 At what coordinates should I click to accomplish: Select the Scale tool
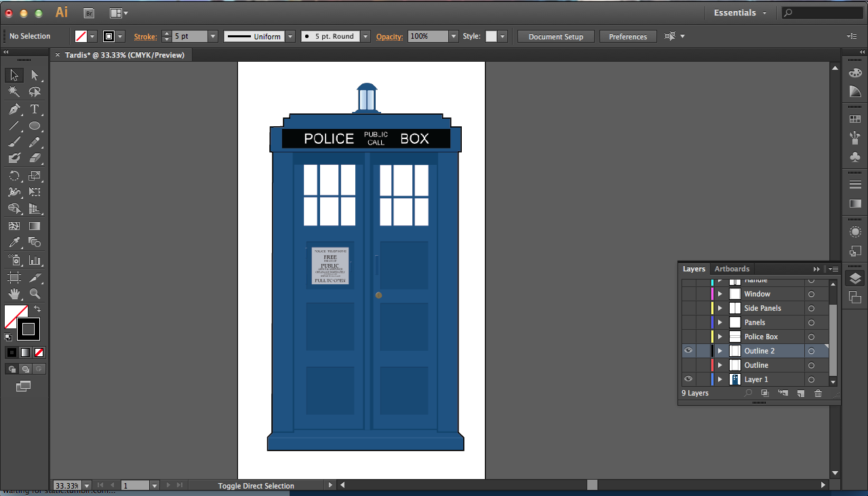pyautogui.click(x=35, y=176)
